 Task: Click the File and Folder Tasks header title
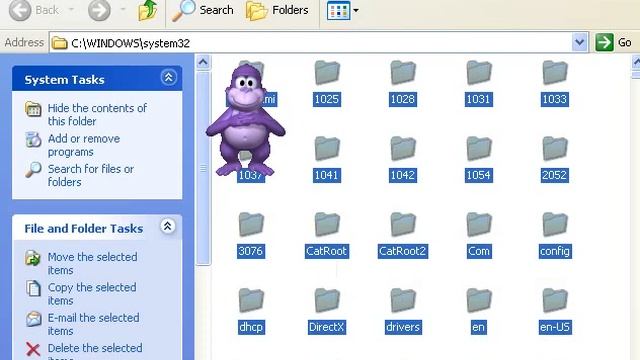pos(83,229)
